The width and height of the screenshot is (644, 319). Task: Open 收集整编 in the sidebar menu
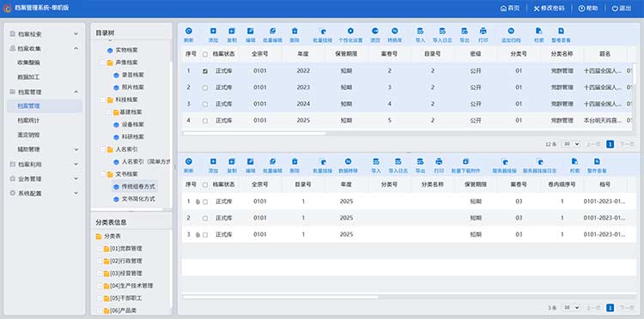click(x=28, y=63)
